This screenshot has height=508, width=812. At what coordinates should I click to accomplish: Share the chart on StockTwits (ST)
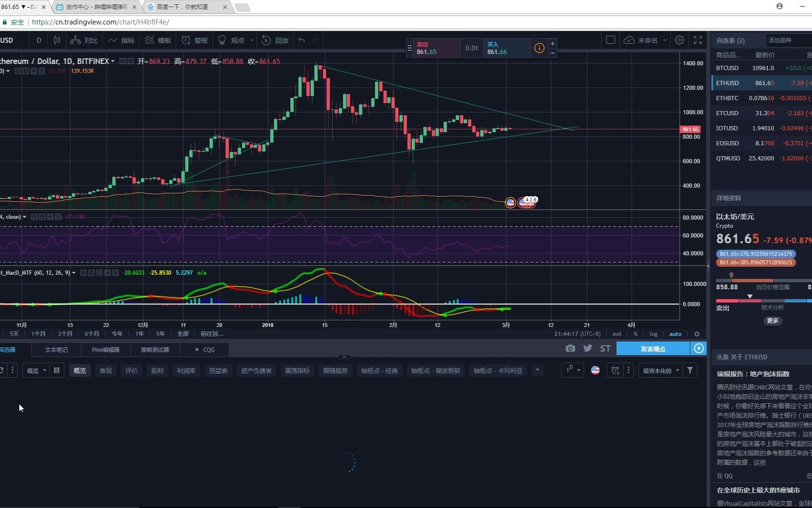coord(605,349)
